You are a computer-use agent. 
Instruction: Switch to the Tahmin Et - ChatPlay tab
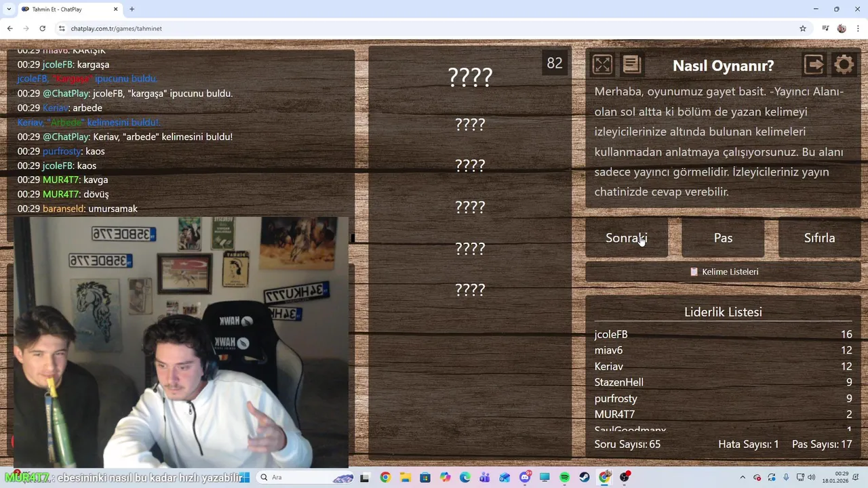[x=70, y=9]
